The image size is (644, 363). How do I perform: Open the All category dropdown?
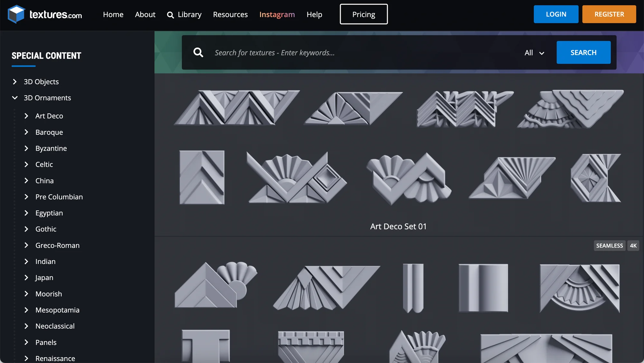tap(534, 53)
